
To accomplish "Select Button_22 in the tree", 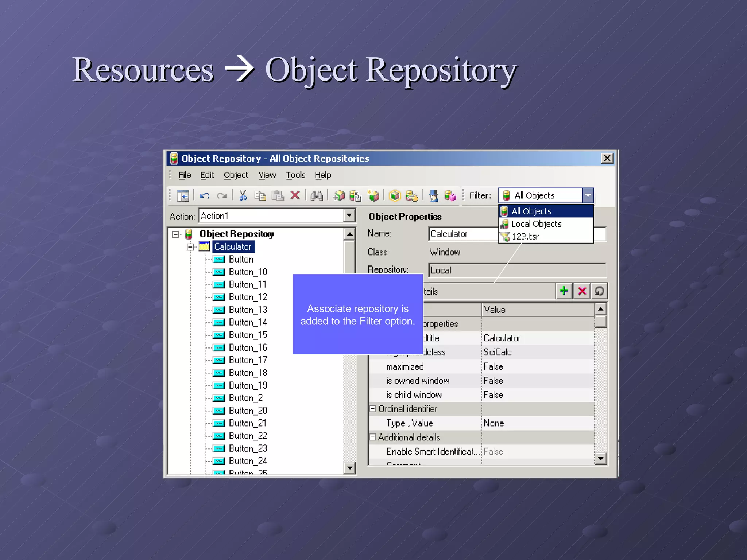I will coord(248,436).
